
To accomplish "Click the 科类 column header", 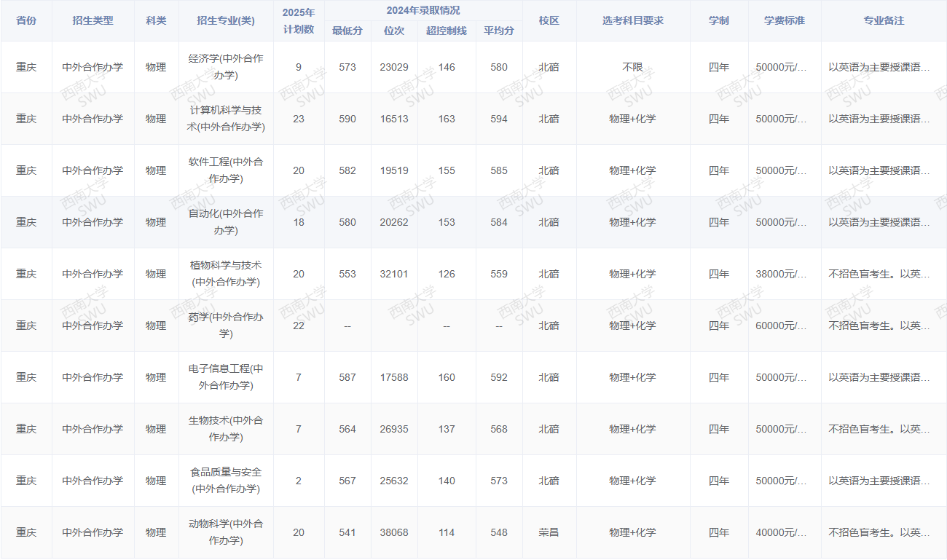I will coord(156,20).
